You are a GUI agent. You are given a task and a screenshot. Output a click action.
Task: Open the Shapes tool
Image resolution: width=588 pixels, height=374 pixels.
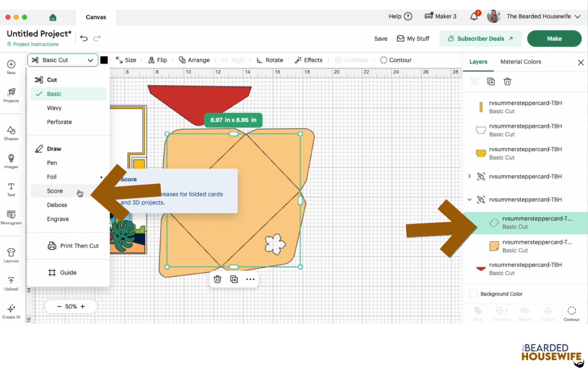coord(11,133)
